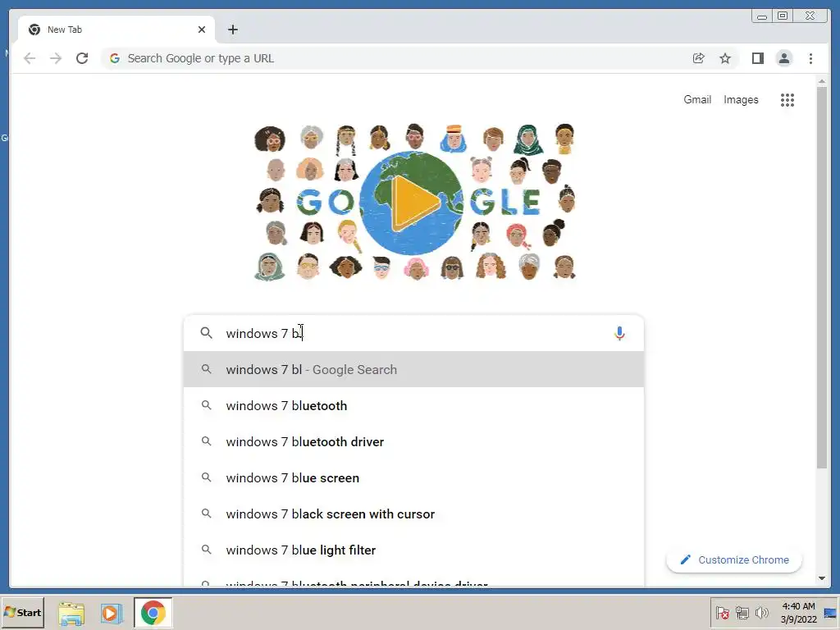Open Windows Explorer from the taskbar
The image size is (840, 630).
[x=71, y=613]
